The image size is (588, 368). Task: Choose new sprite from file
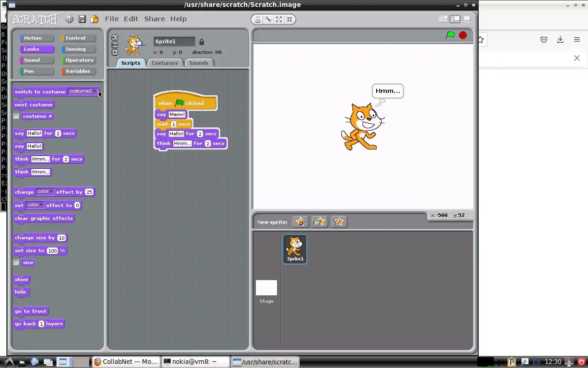click(319, 222)
